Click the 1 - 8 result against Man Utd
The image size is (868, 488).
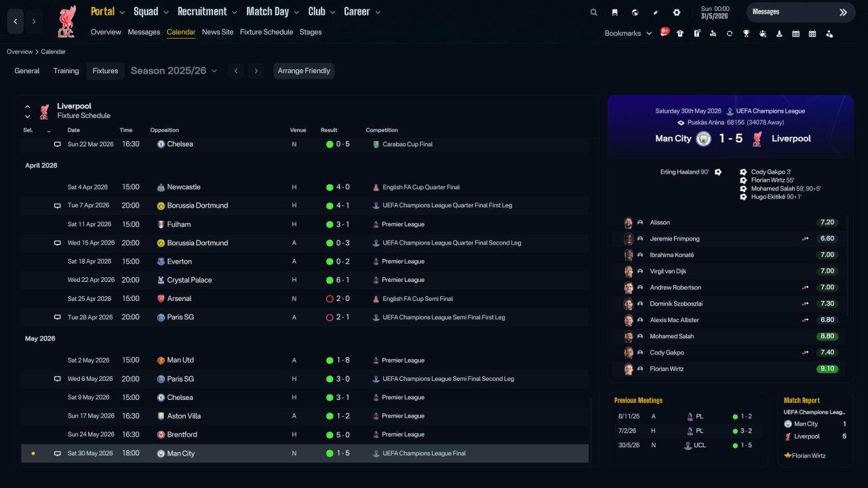(343, 361)
